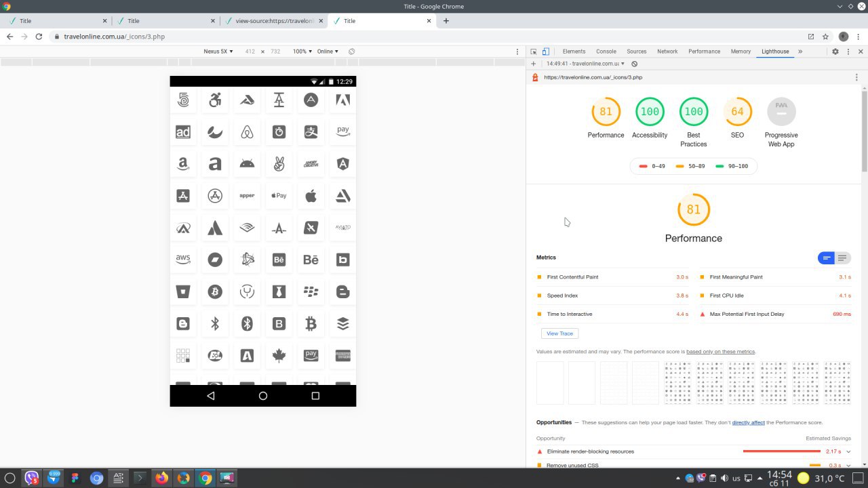Image resolution: width=868 pixels, height=488 pixels.
Task: Open the Lighthouse report selector dropdown
Action: [586, 64]
